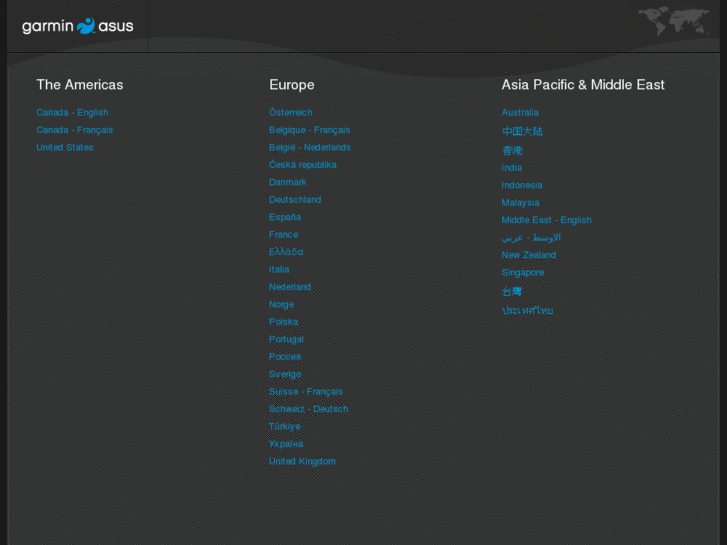This screenshot has height=545, width=727.
Task: Select the Australia link
Action: (520, 112)
